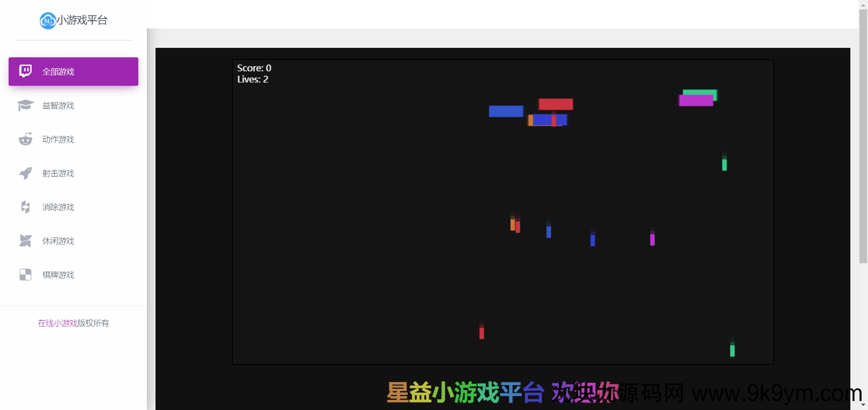
Task: Click the purple brick in the game
Action: (x=696, y=101)
